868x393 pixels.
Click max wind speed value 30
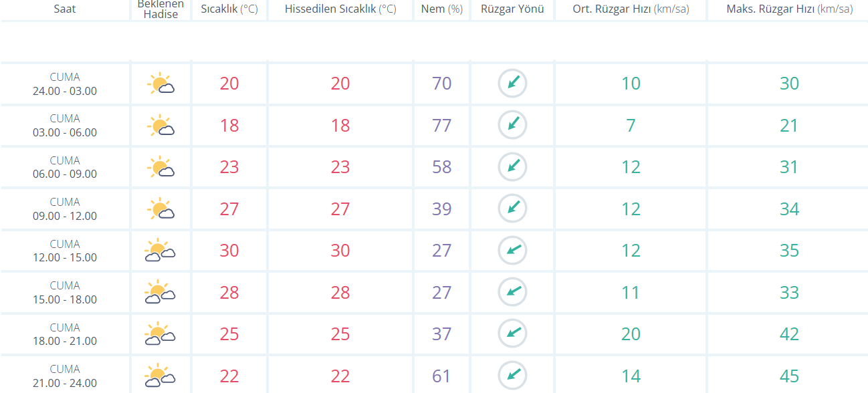pyautogui.click(x=790, y=84)
